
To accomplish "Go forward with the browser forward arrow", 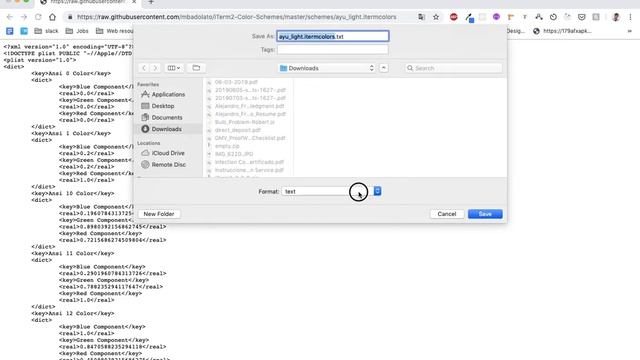I will click(x=24, y=17).
